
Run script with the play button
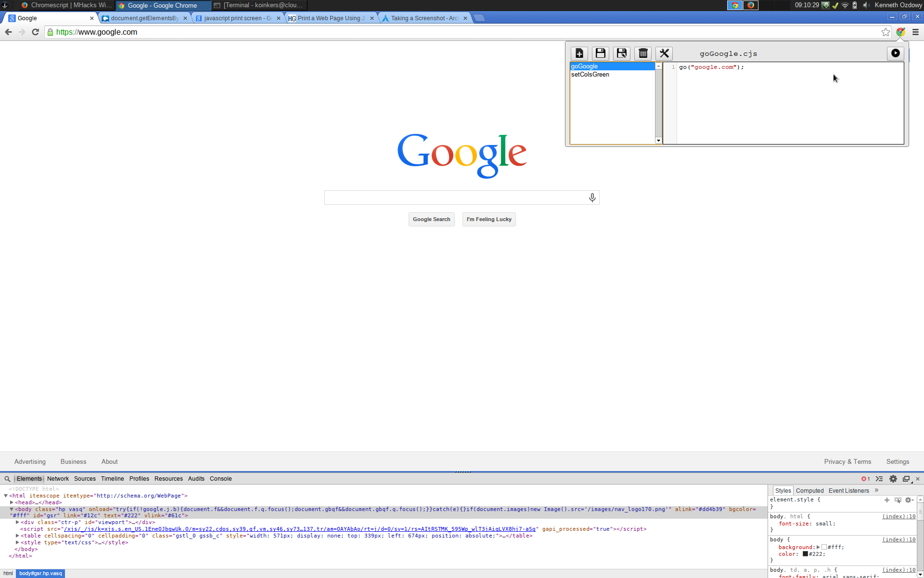tap(895, 53)
